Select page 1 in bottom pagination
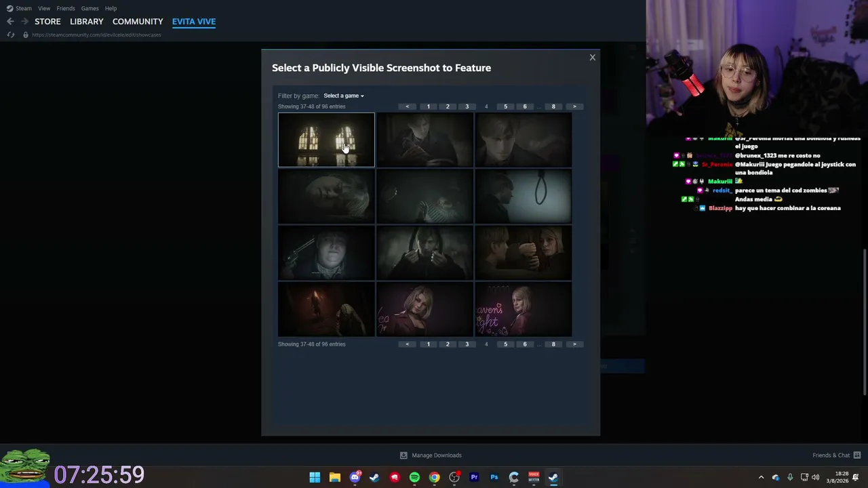This screenshot has height=488, width=868. pyautogui.click(x=428, y=344)
